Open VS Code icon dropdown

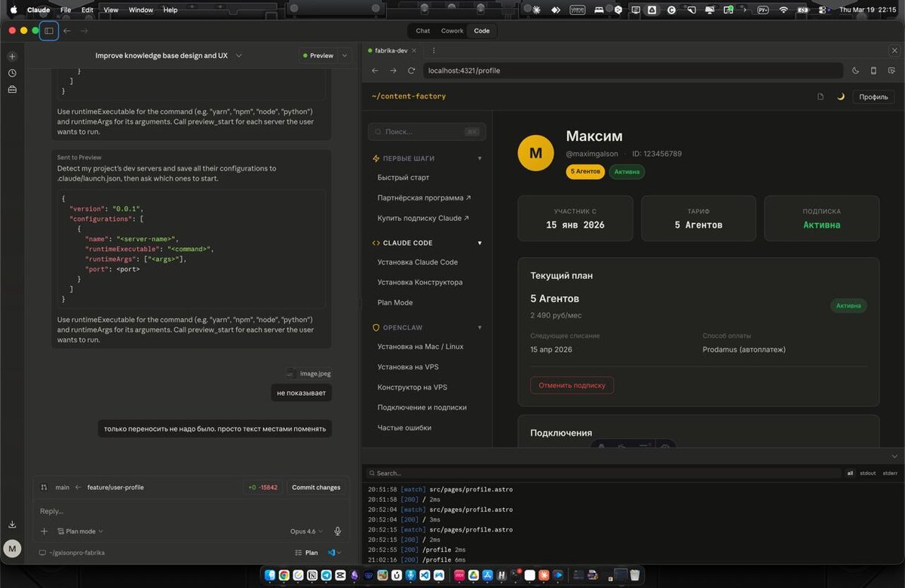coord(334,553)
